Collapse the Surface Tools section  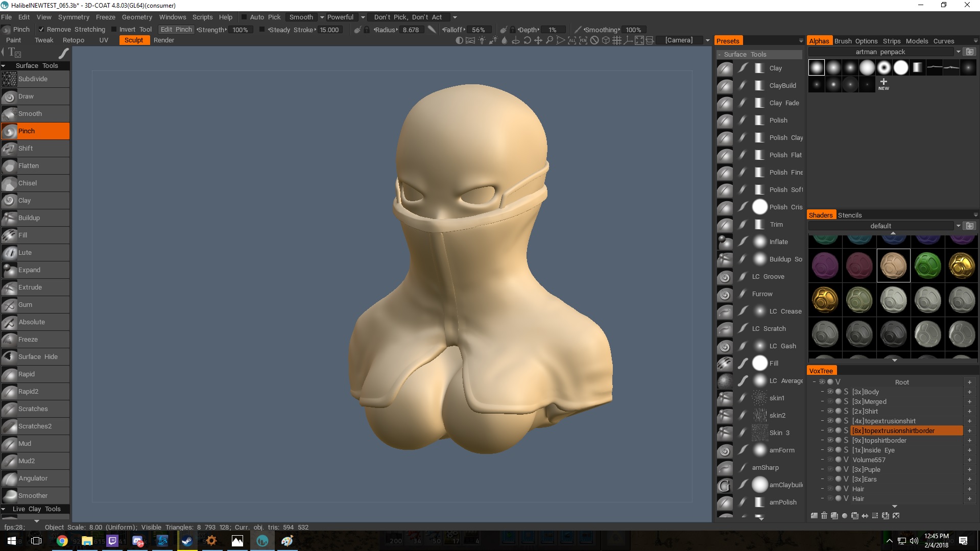pos(4,66)
